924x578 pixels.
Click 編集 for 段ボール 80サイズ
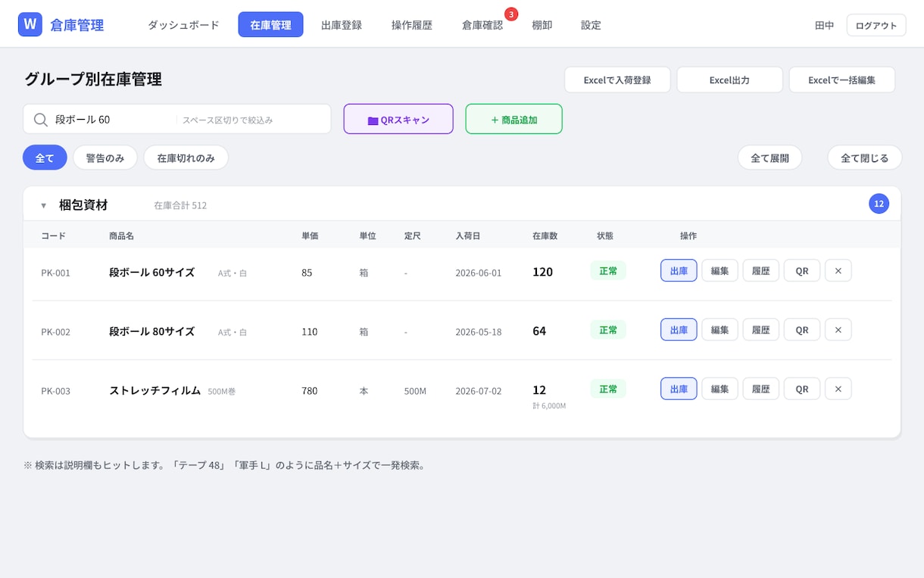pos(720,330)
